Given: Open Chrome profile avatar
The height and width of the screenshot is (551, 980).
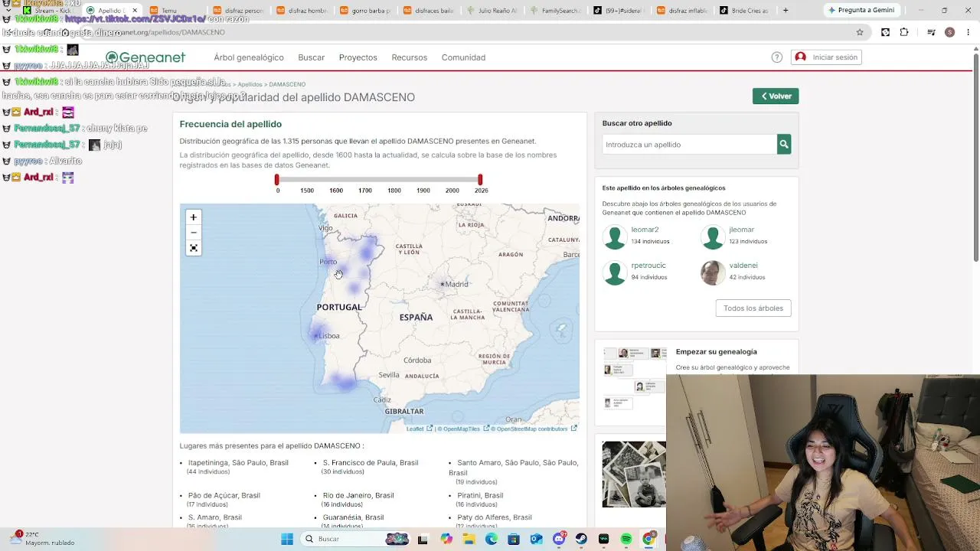Looking at the screenshot, I should pyautogui.click(x=949, y=32).
